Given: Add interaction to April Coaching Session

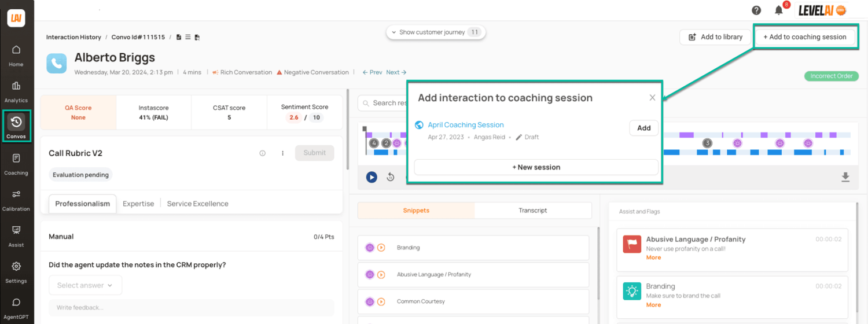Looking at the screenshot, I should pyautogui.click(x=643, y=128).
